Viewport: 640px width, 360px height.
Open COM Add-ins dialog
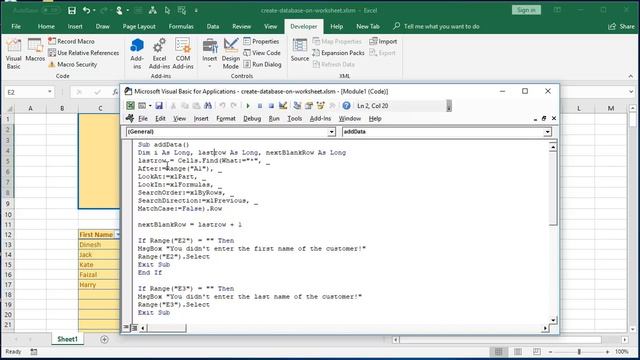(183, 53)
